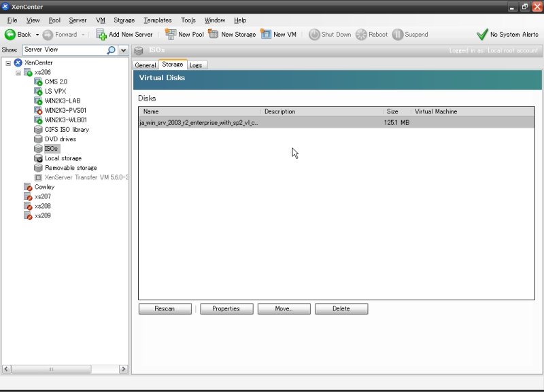Click the xs206 server icon
Image resolution: width=544 pixels, height=392 pixels.
click(28, 73)
